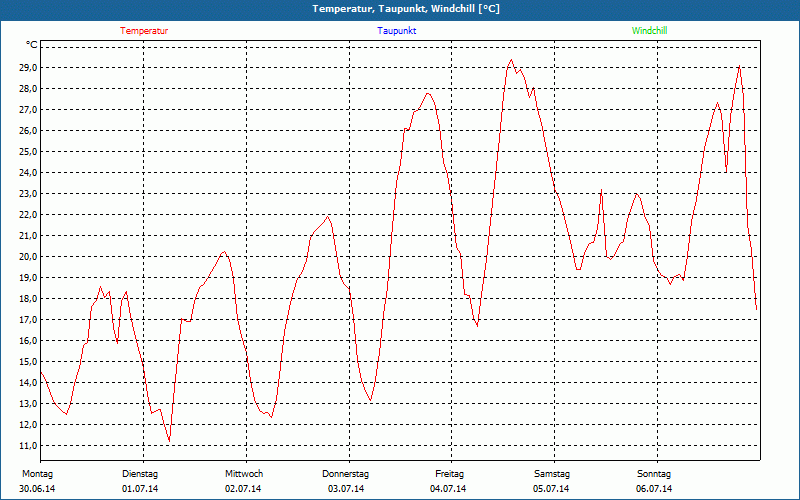Viewport: 800px width, 500px height.
Task: Click the 11,0 y-axis value
Action: click(29, 446)
